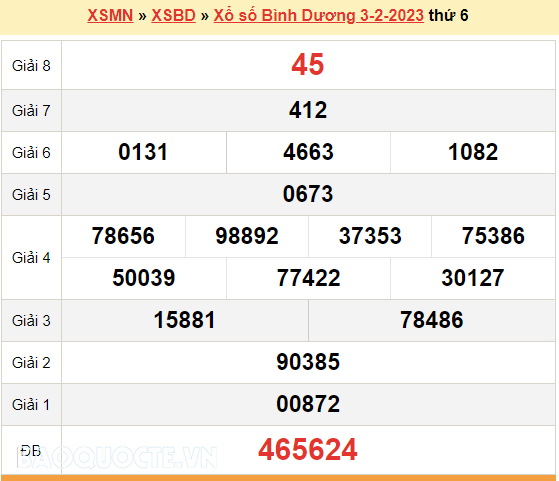
Task: Select the number 15881
Action: coord(185,320)
